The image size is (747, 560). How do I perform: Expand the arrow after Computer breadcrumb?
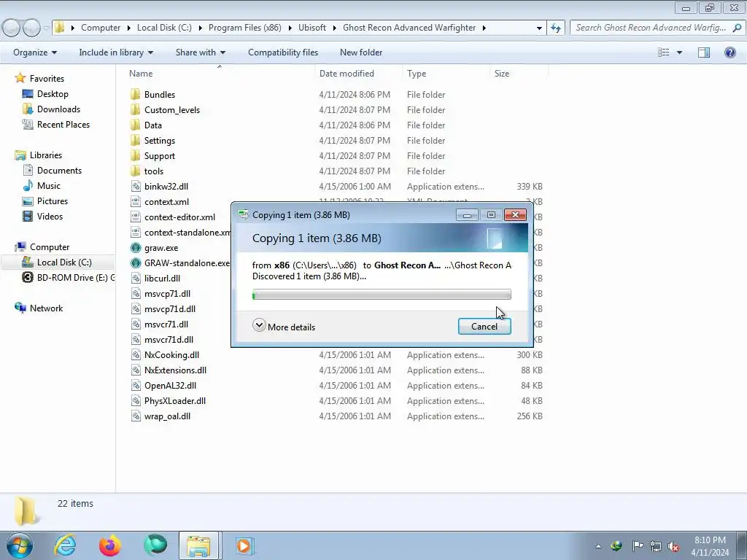pos(128,28)
